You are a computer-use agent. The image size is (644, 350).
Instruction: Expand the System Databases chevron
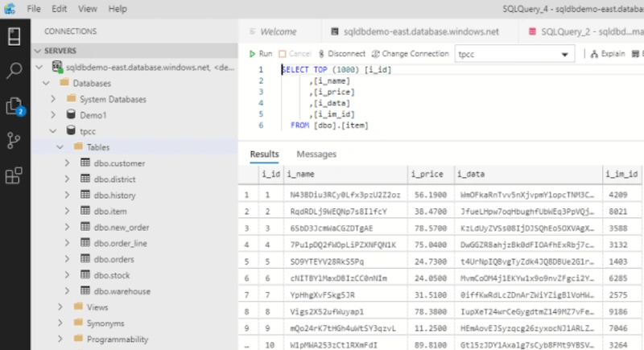[x=53, y=99]
